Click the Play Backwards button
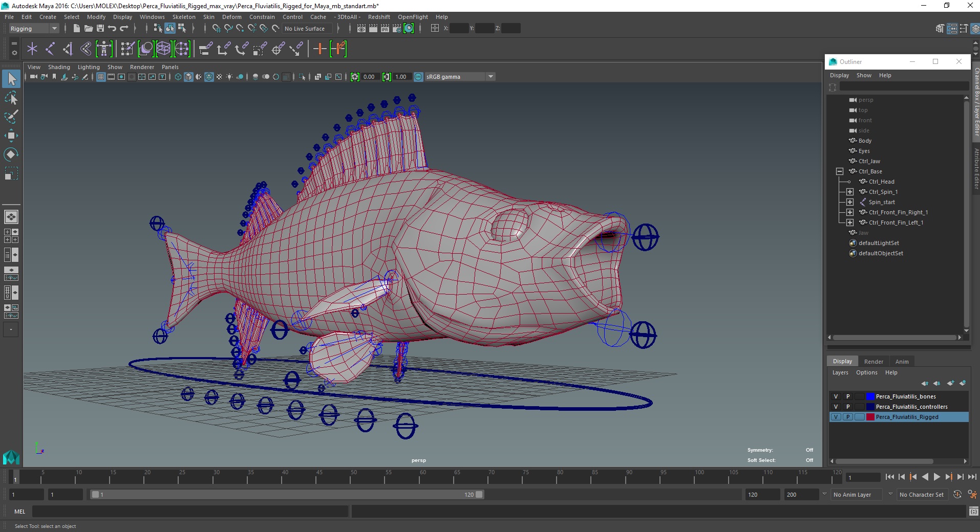Image resolution: width=980 pixels, height=532 pixels. tap(925, 477)
